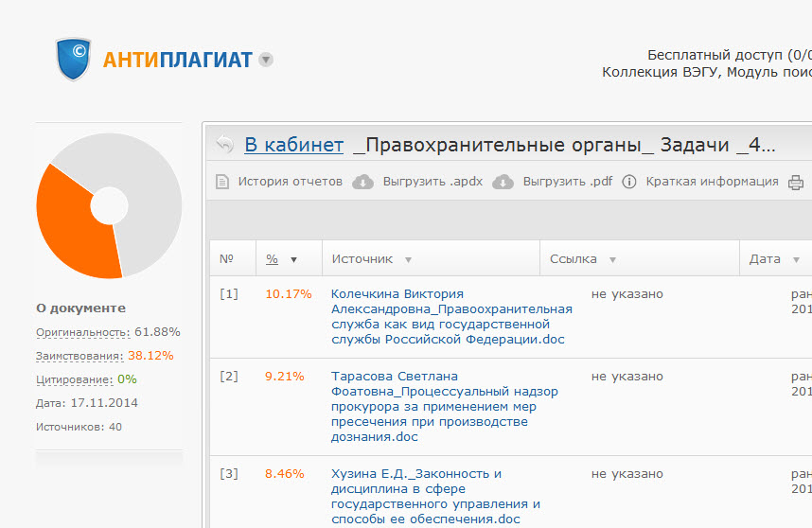Screen dimensions: 812x528
Task: Click the 8.46% value in row 3
Action: pos(284,474)
